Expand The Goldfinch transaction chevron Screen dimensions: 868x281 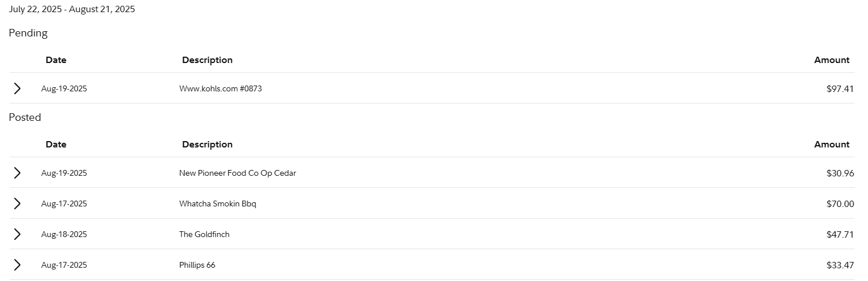(x=17, y=234)
